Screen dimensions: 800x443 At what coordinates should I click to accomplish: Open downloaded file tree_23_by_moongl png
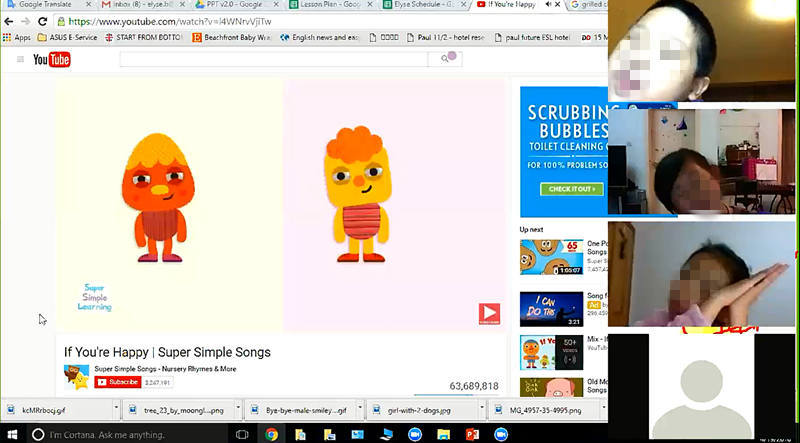[x=178, y=410]
